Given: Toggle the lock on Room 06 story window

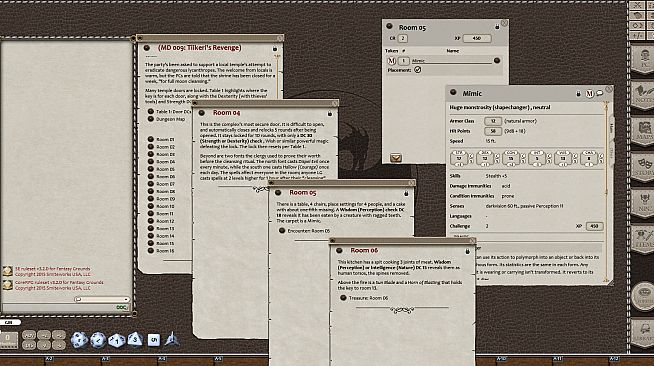Looking at the screenshot, I should 467,251.
